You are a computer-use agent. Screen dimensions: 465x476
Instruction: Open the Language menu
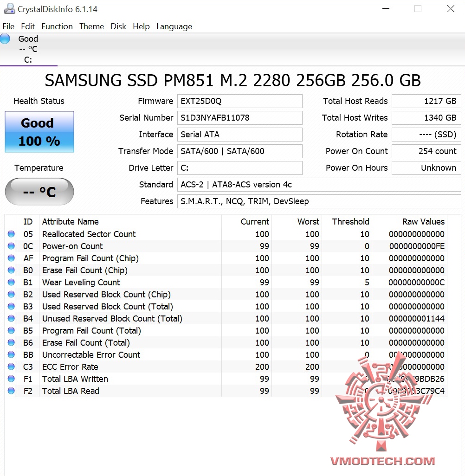pyautogui.click(x=174, y=26)
